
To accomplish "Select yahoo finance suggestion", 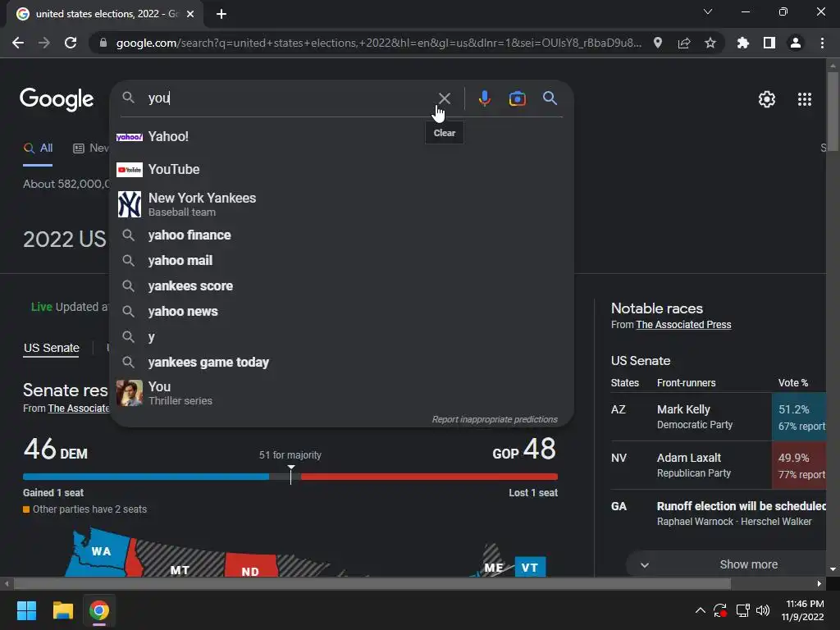I will [x=341, y=235].
